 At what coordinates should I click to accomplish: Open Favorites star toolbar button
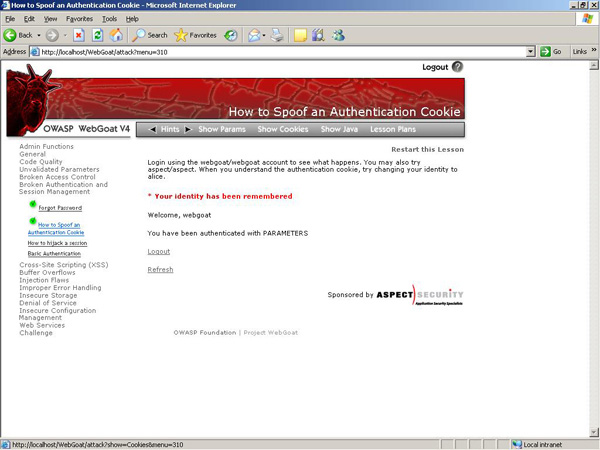(x=195, y=35)
